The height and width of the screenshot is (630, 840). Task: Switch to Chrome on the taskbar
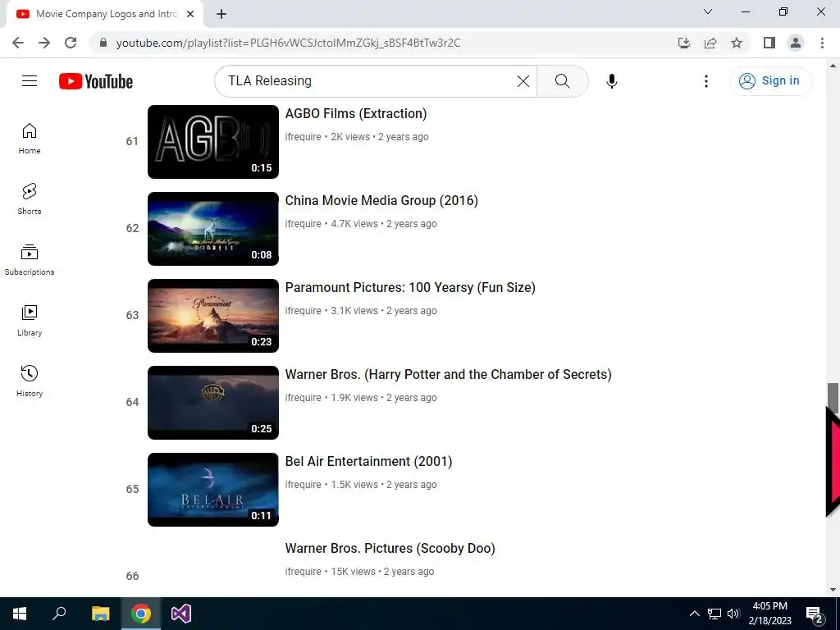click(141, 614)
